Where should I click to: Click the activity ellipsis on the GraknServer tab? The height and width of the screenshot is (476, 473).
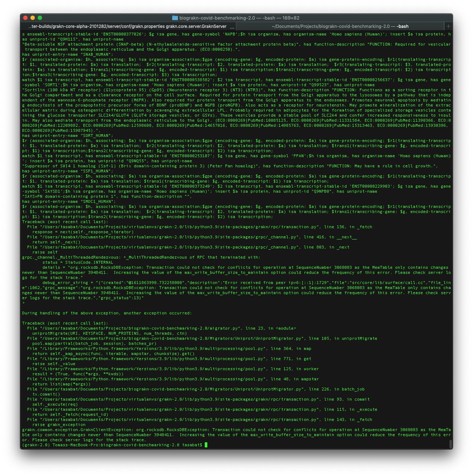[x=232, y=27]
